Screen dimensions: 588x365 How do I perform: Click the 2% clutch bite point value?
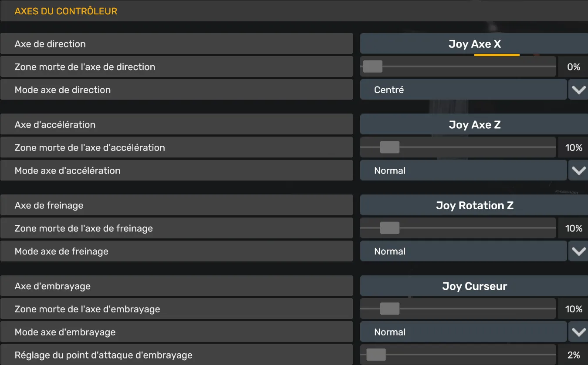[x=573, y=355]
